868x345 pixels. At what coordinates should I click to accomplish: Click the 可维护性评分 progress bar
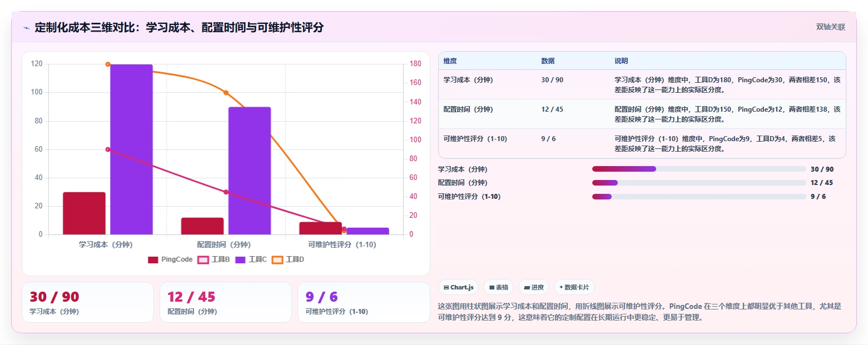click(699, 197)
